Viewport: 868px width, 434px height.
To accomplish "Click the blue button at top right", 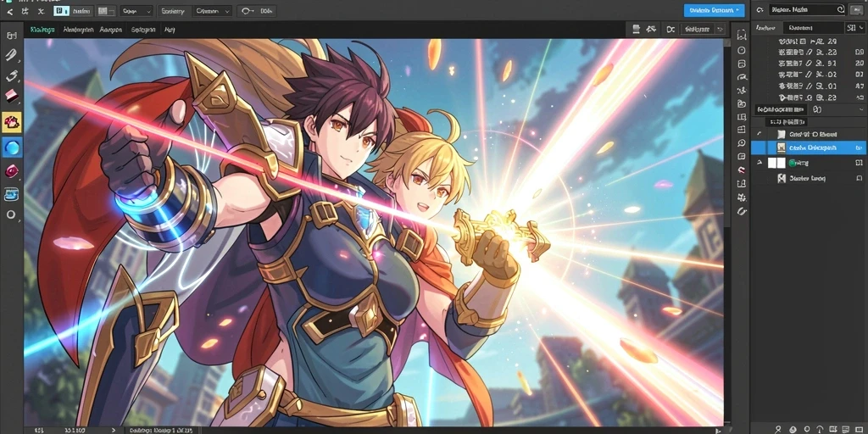I will click(x=714, y=10).
